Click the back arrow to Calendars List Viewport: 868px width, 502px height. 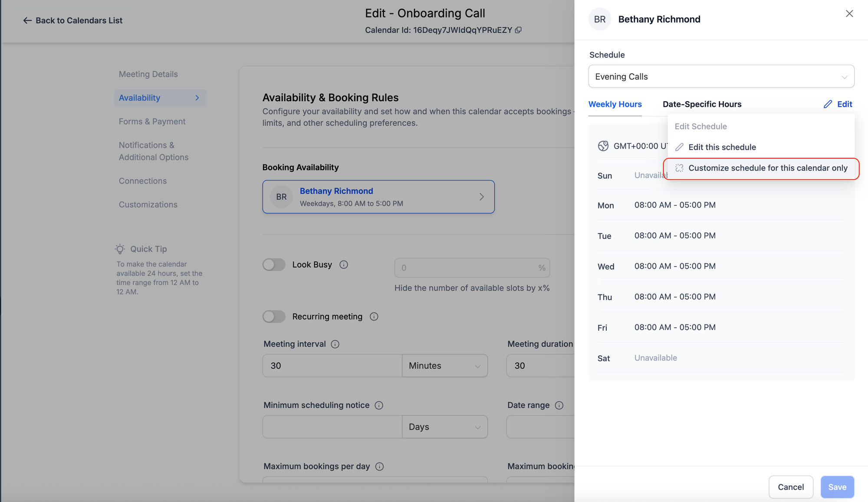27,20
